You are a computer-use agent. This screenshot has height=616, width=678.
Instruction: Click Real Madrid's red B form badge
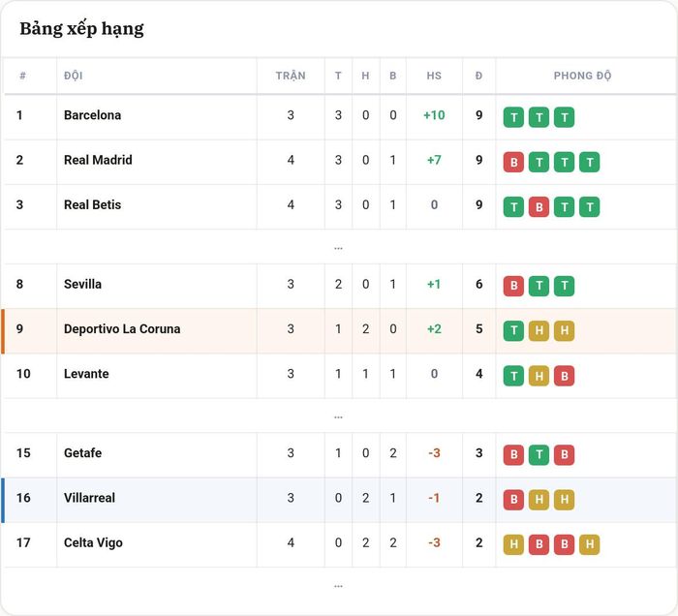513,162
